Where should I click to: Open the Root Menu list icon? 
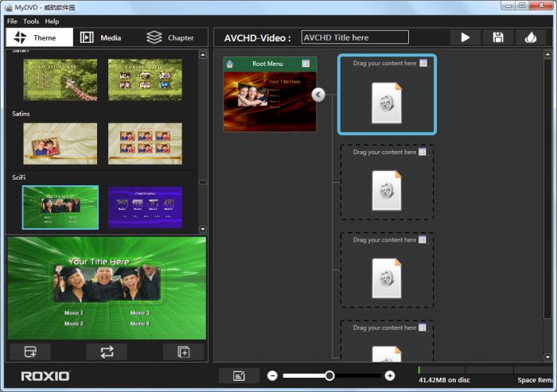point(306,64)
